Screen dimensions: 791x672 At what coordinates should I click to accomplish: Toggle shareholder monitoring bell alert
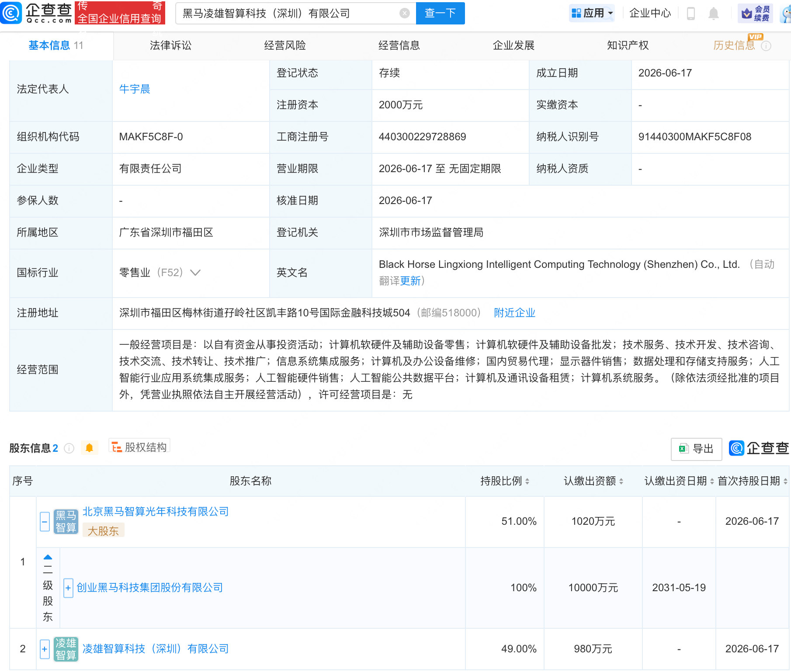pyautogui.click(x=90, y=448)
